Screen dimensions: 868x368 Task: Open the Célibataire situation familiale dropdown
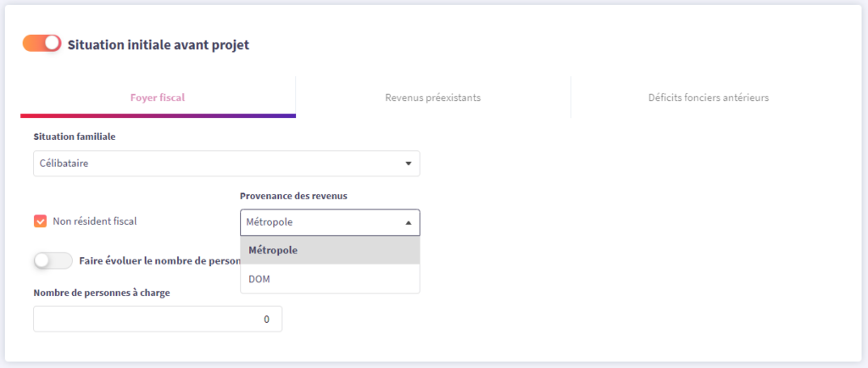click(x=225, y=164)
